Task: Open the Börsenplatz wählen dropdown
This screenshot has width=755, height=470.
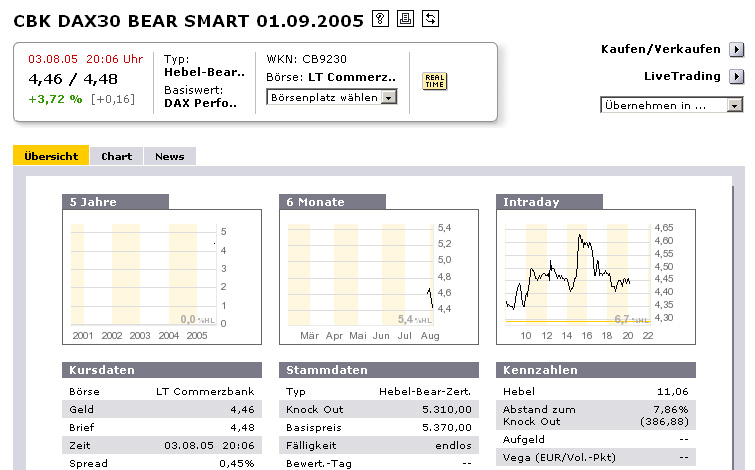Action: (x=332, y=97)
